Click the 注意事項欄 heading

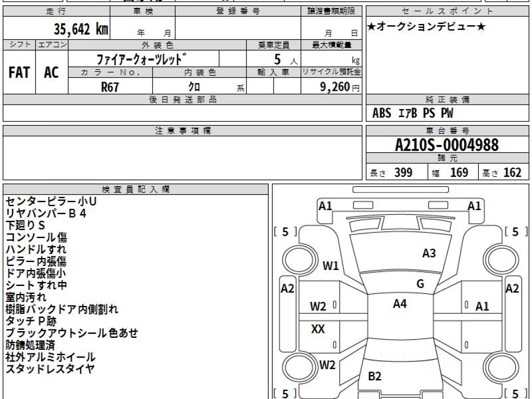pos(183,131)
